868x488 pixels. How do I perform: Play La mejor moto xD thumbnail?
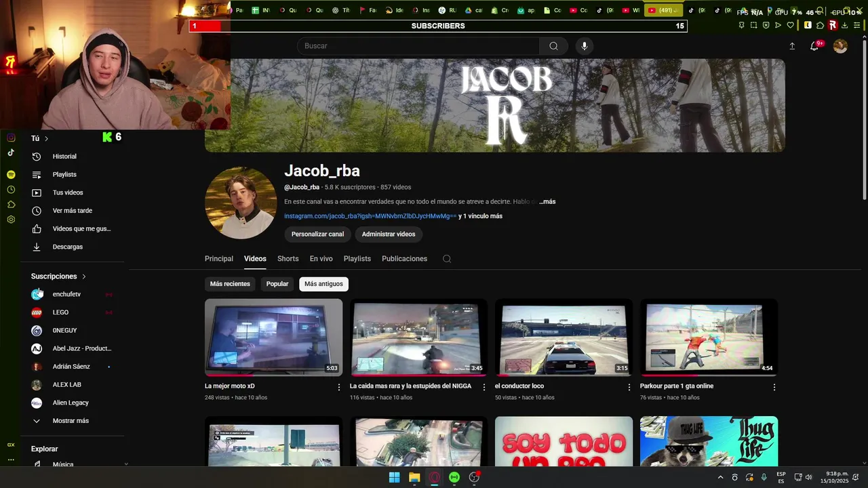273,338
